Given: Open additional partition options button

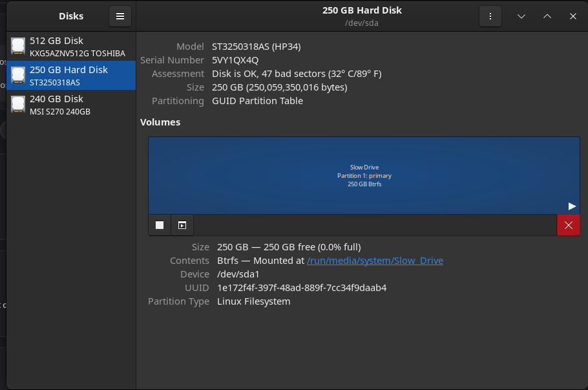Looking at the screenshot, I should coord(182,225).
